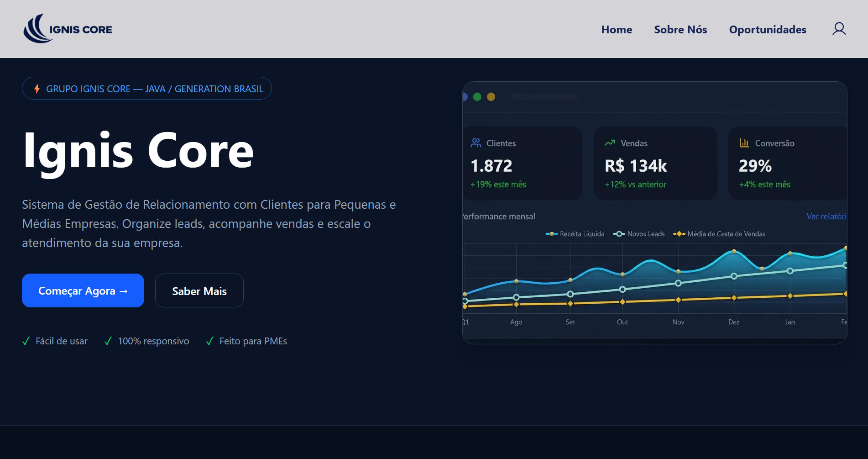Click the +19% este mês text
Viewport: 868px width, 459px height.
(498, 185)
